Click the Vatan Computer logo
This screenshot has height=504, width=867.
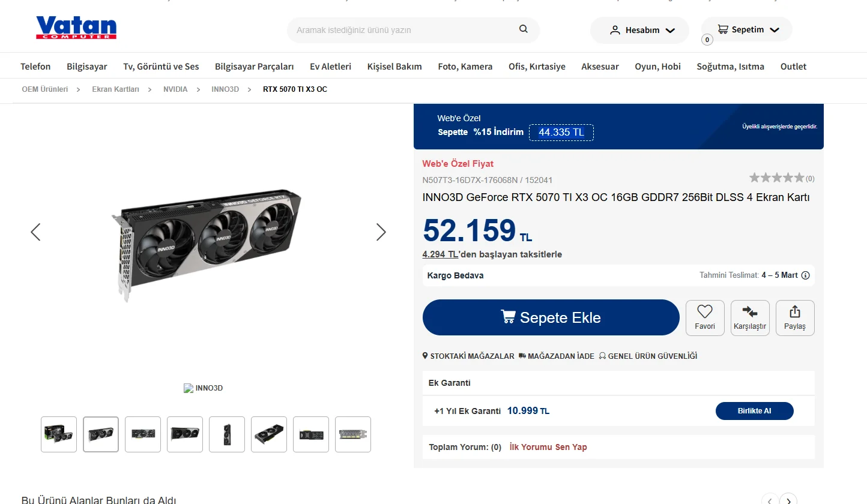pos(76,28)
